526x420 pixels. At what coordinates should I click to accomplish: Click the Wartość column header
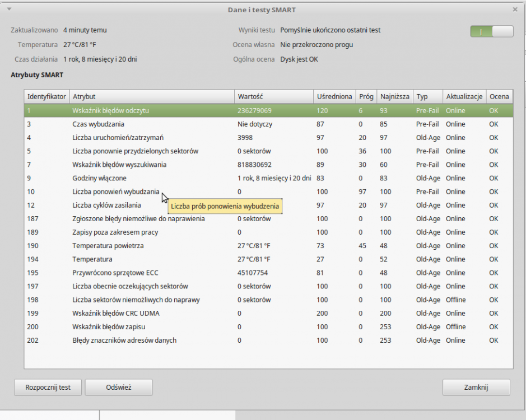[273, 97]
